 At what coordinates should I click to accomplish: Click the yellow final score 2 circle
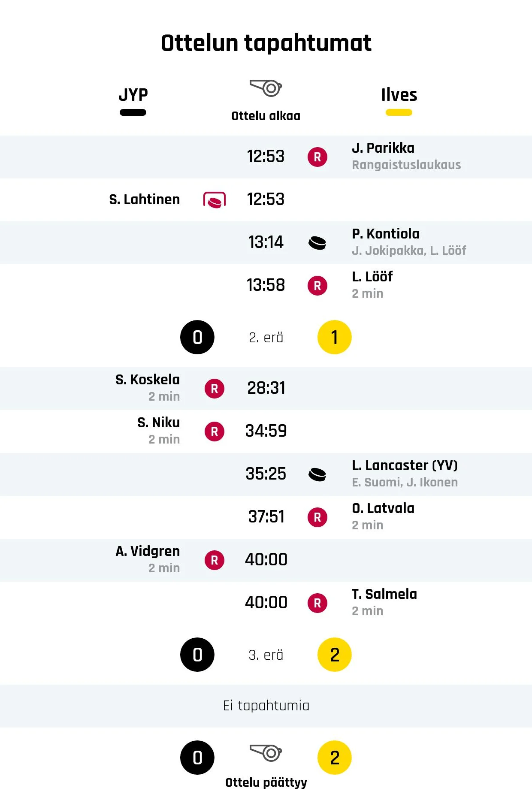click(335, 758)
